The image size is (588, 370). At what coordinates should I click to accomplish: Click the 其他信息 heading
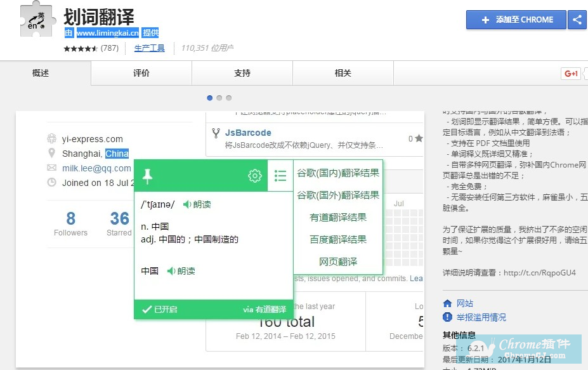point(459,335)
